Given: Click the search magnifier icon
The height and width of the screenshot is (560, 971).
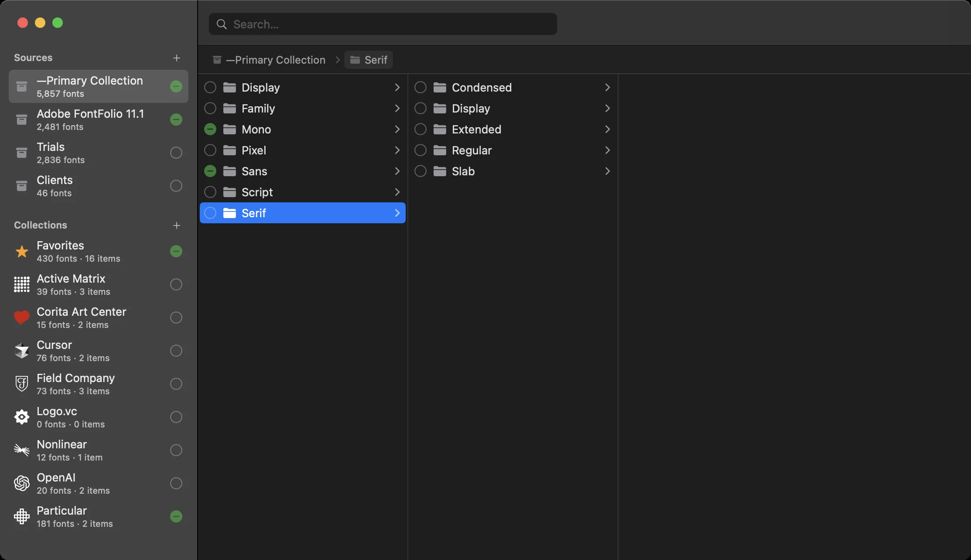Looking at the screenshot, I should pos(222,24).
